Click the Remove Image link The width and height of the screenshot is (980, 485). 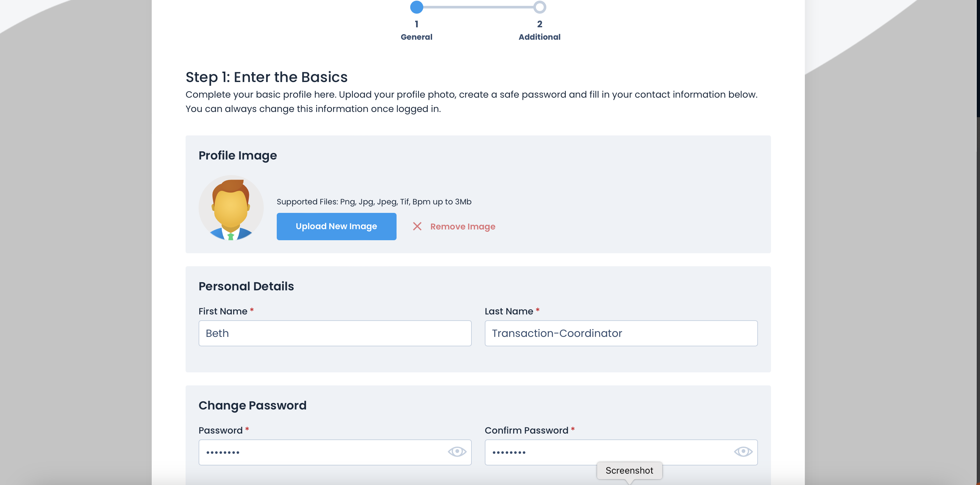coord(463,226)
